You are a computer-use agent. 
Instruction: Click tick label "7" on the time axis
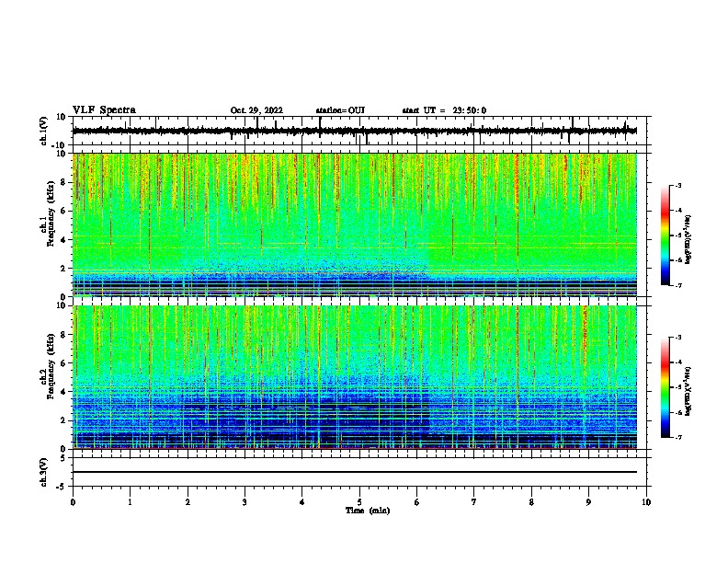(474, 502)
